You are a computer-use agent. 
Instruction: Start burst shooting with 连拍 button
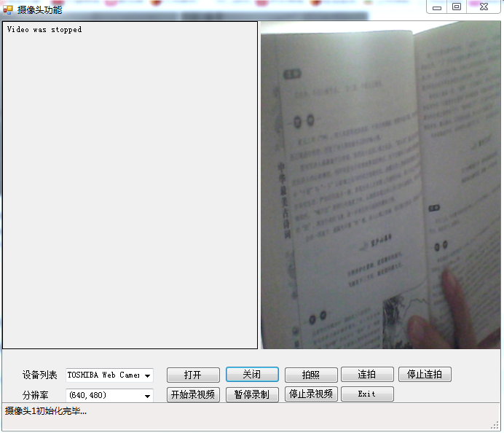(x=367, y=375)
